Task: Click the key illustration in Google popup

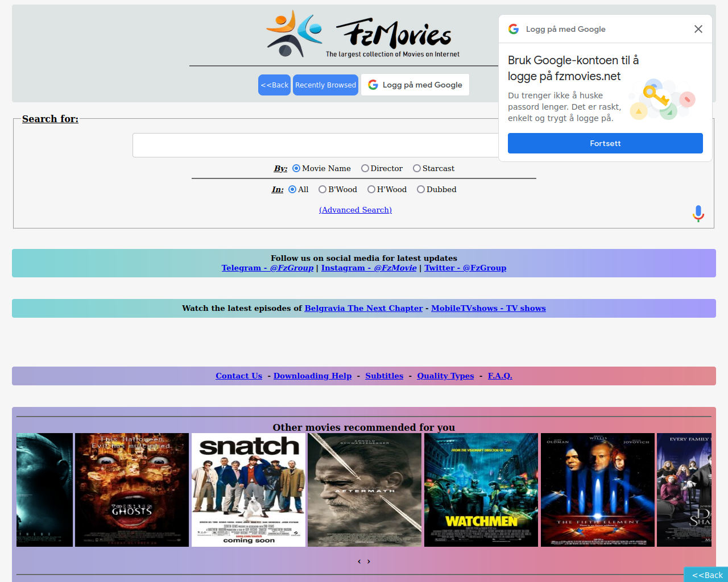Action: (662, 99)
